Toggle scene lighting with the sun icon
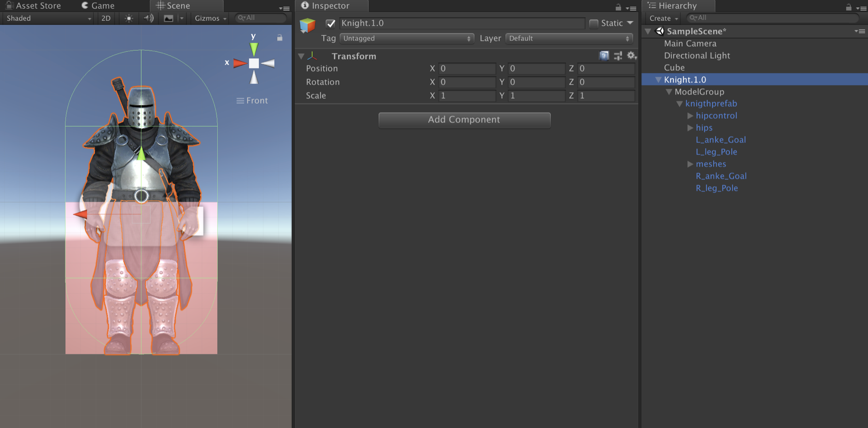Screen dimensions: 868x428 [128, 18]
